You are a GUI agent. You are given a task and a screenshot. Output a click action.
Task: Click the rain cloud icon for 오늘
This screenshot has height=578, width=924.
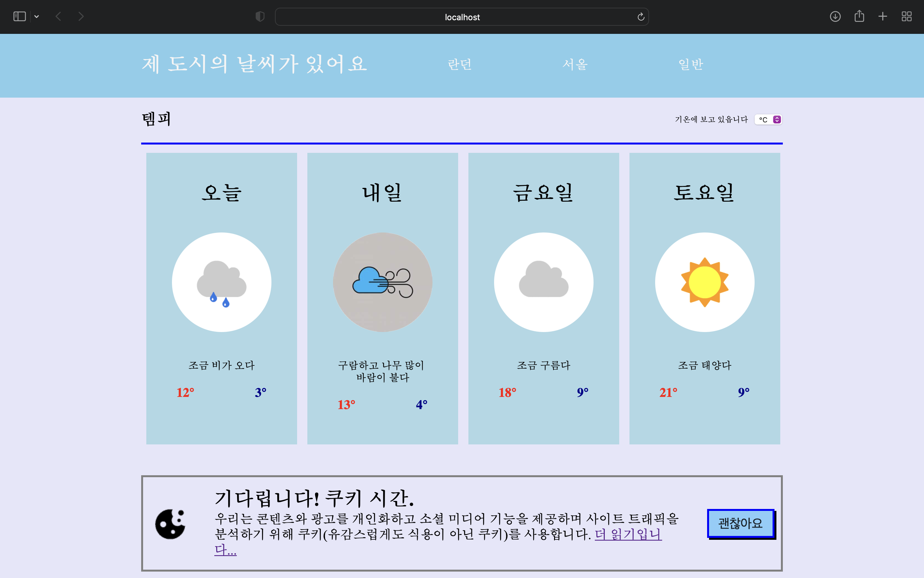point(221,282)
